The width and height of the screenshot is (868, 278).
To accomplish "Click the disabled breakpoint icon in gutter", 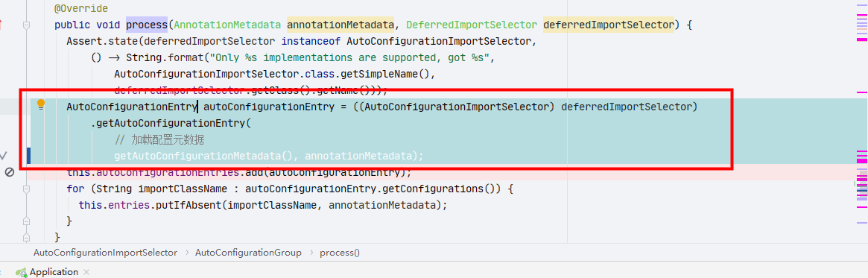I will [9, 172].
